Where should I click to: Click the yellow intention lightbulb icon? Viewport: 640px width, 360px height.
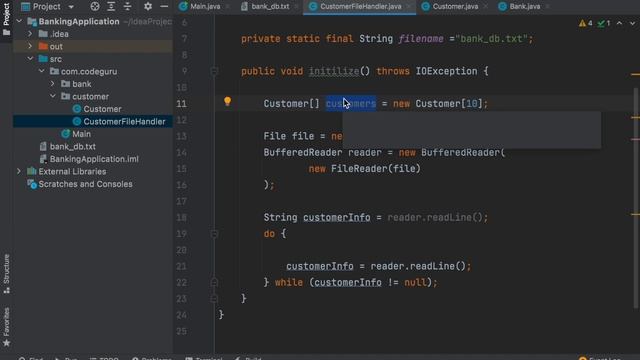(x=227, y=102)
